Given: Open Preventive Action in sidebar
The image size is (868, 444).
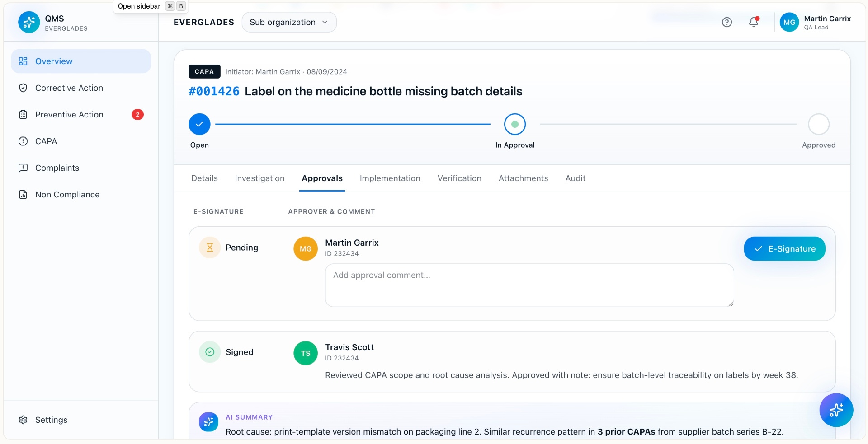Looking at the screenshot, I should 81,115.
